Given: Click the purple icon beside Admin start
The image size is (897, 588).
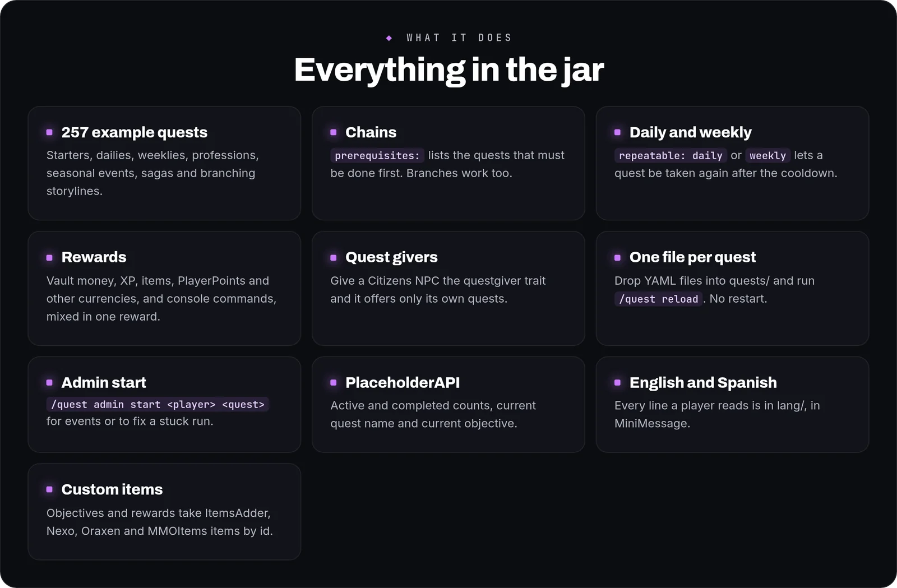Looking at the screenshot, I should pyautogui.click(x=49, y=382).
